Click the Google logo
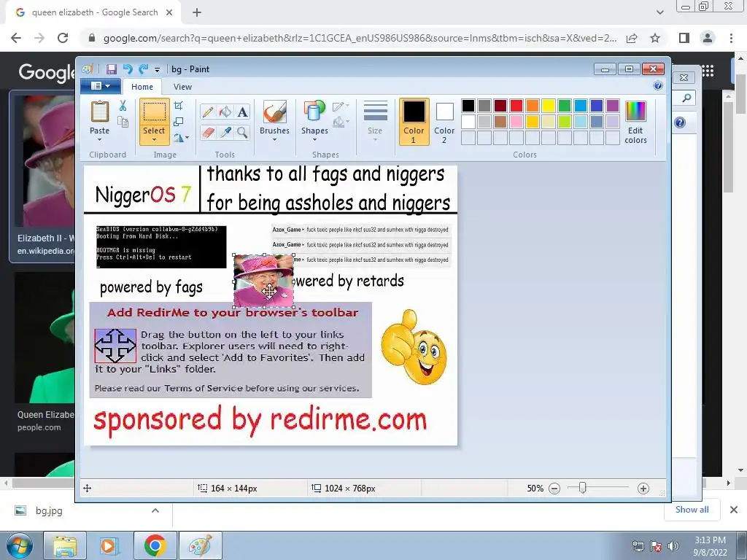 [x=47, y=72]
